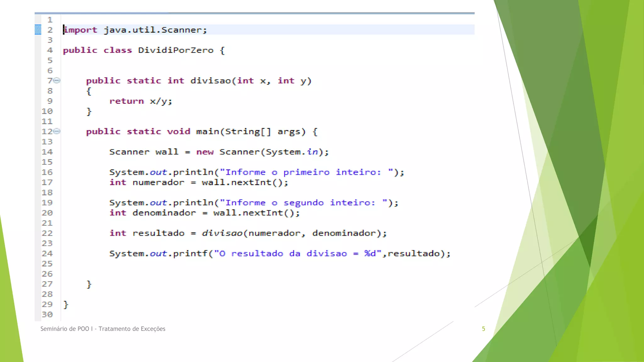Viewport: 644px width, 362px height.
Task: Click the printf call on line 24
Action: pos(190,254)
